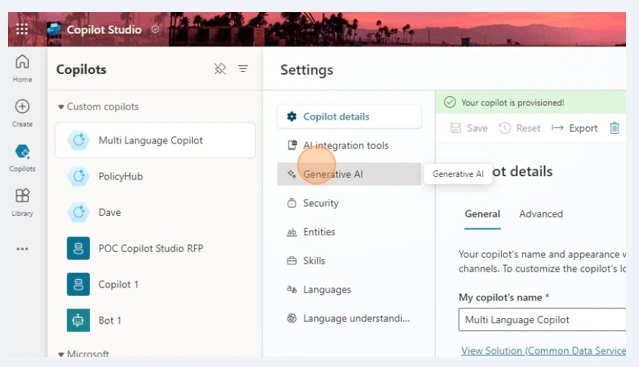
Task: Click the Multi Language Copilot hexagon icon
Action: [78, 141]
